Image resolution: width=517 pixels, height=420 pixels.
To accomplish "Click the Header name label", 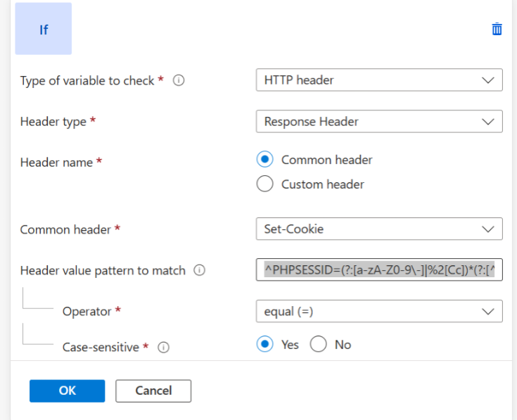I will tap(56, 163).
